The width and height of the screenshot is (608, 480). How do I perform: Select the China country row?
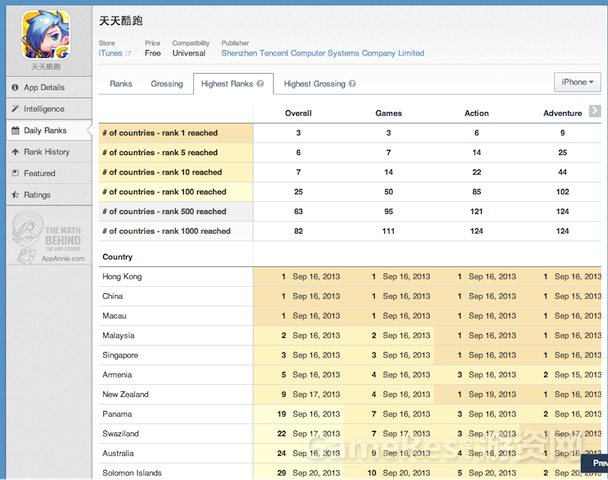(350, 296)
